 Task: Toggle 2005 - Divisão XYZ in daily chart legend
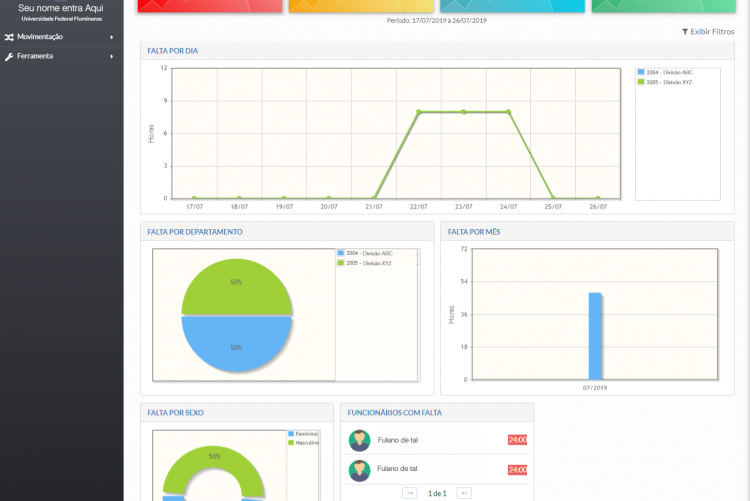(x=665, y=82)
